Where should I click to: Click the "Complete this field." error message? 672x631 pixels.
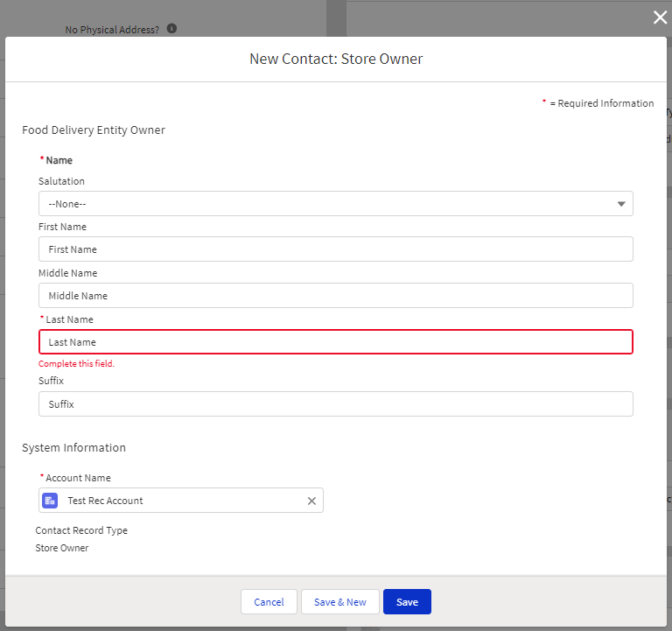coord(76,363)
